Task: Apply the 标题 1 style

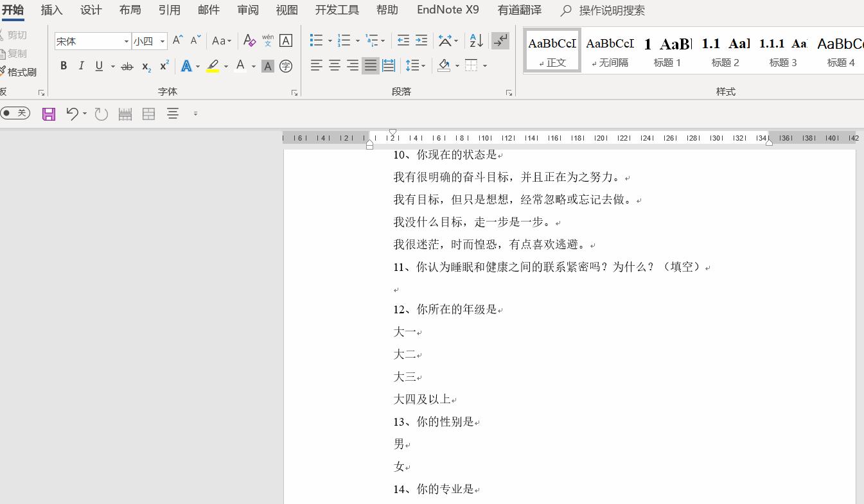Action: tap(667, 50)
